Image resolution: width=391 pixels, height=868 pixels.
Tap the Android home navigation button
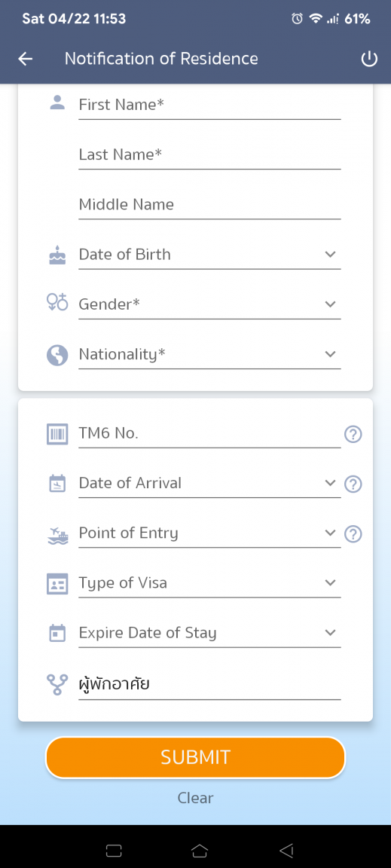(200, 850)
